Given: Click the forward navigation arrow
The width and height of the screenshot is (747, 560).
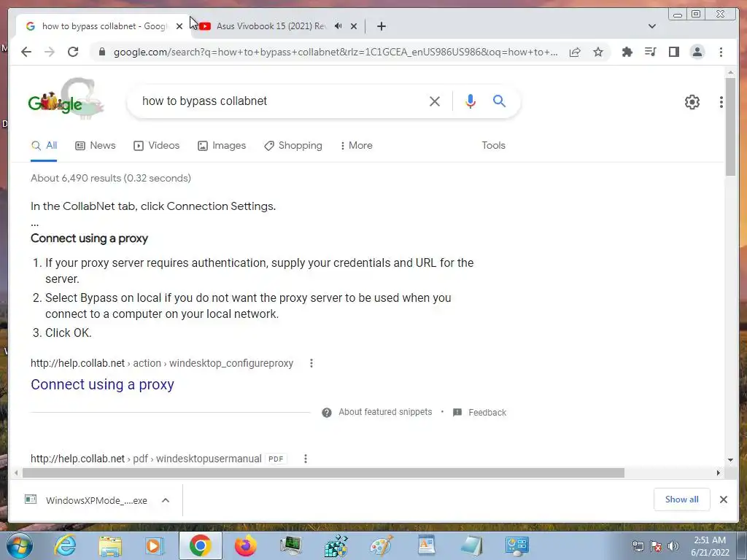Looking at the screenshot, I should (50, 52).
